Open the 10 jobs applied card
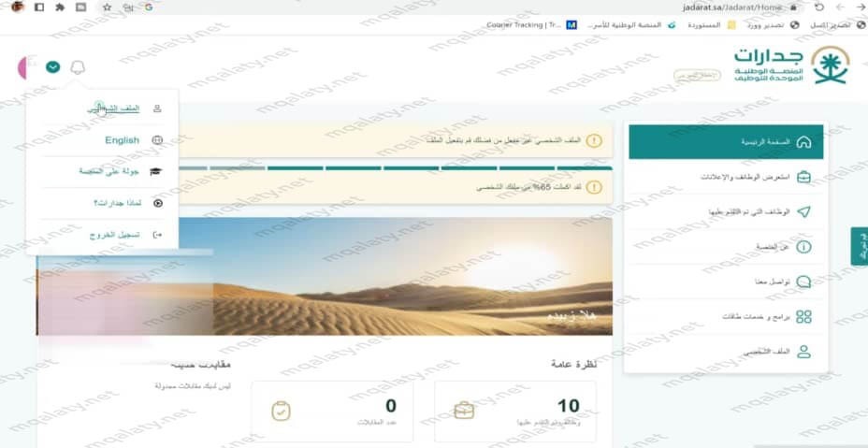 click(515, 412)
